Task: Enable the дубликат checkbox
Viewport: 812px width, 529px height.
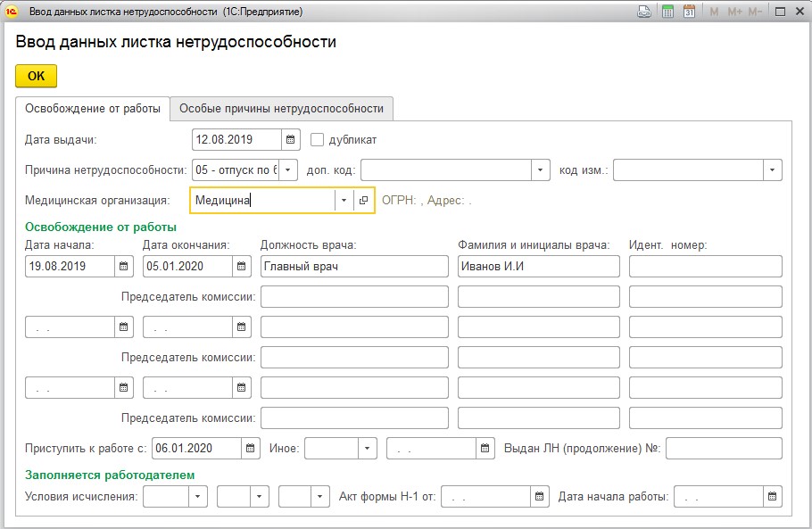Action: coord(317,140)
